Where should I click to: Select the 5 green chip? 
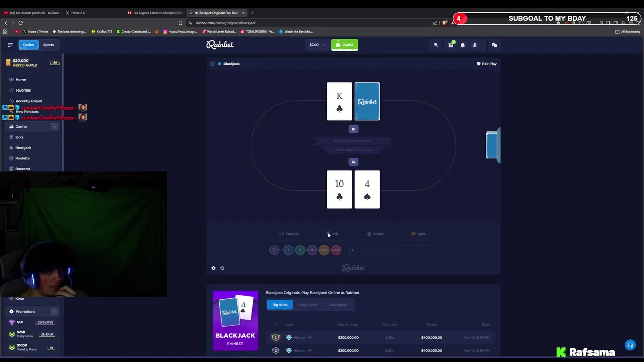click(300, 250)
